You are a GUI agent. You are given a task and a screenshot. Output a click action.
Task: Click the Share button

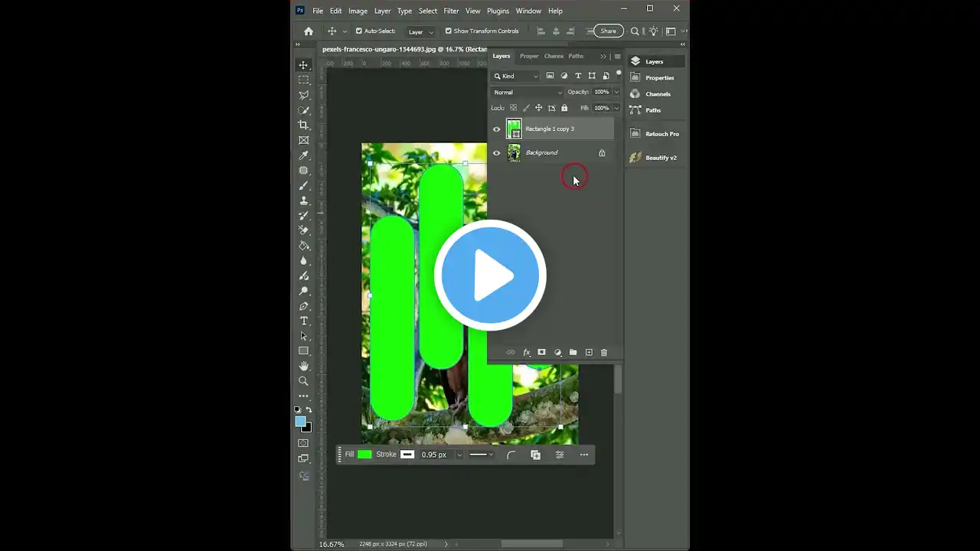point(608,31)
